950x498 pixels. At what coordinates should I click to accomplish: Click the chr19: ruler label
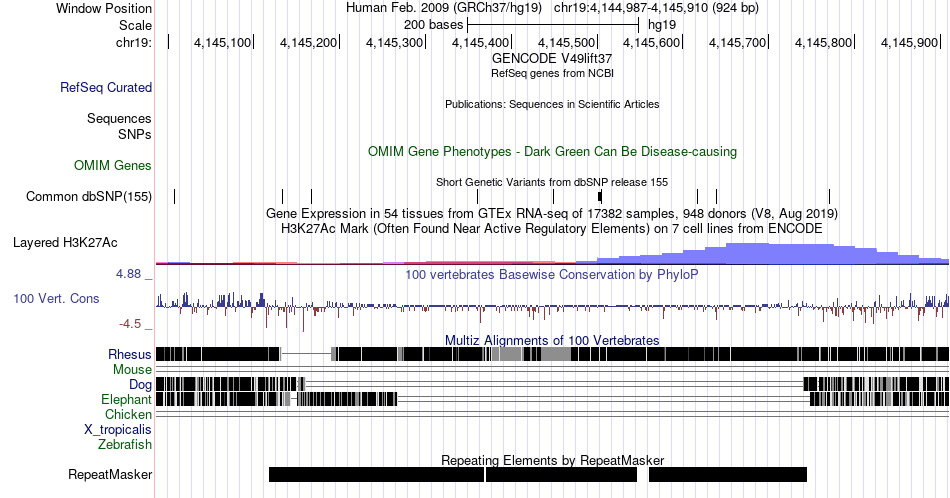click(x=134, y=42)
